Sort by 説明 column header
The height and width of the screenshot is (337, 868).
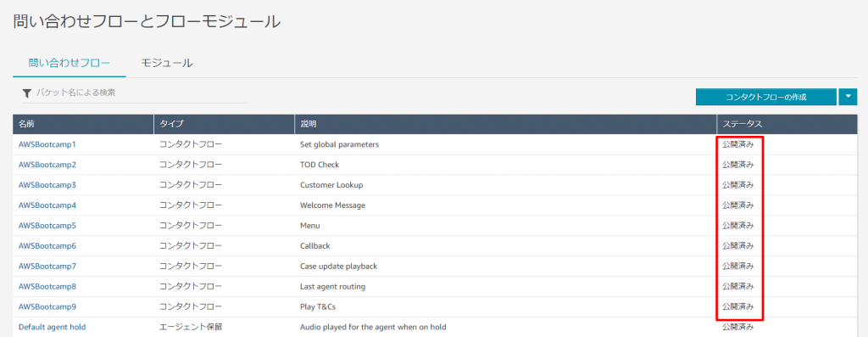pyautogui.click(x=505, y=124)
